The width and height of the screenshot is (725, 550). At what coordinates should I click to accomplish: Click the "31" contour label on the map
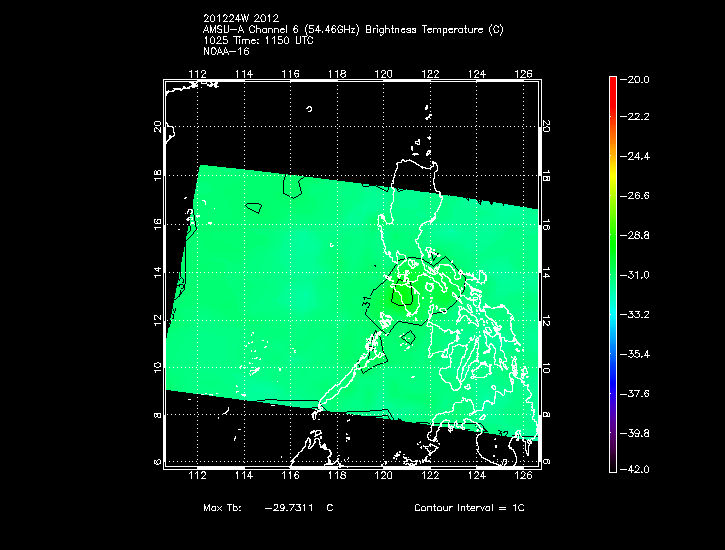pos(367,303)
